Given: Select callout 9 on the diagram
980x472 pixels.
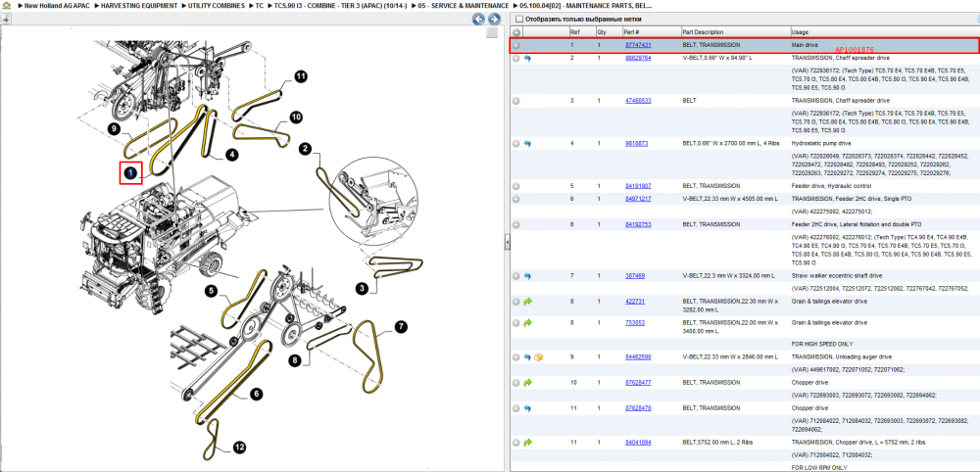Looking at the screenshot, I should point(113,128).
